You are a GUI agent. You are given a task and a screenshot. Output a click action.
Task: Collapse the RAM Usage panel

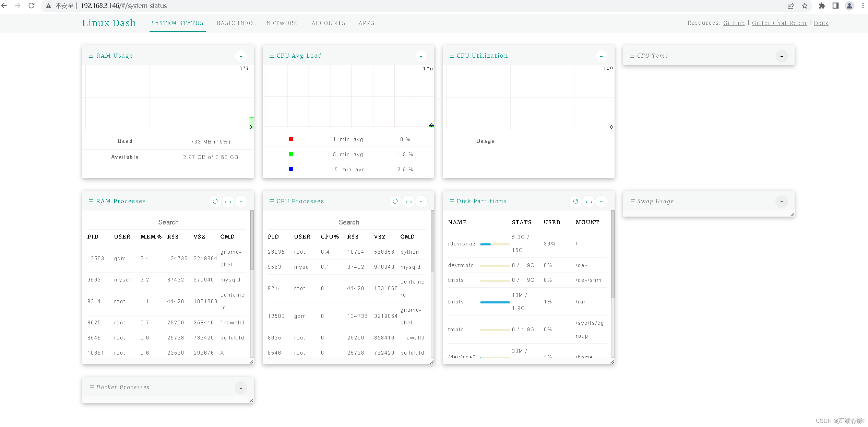tap(242, 56)
